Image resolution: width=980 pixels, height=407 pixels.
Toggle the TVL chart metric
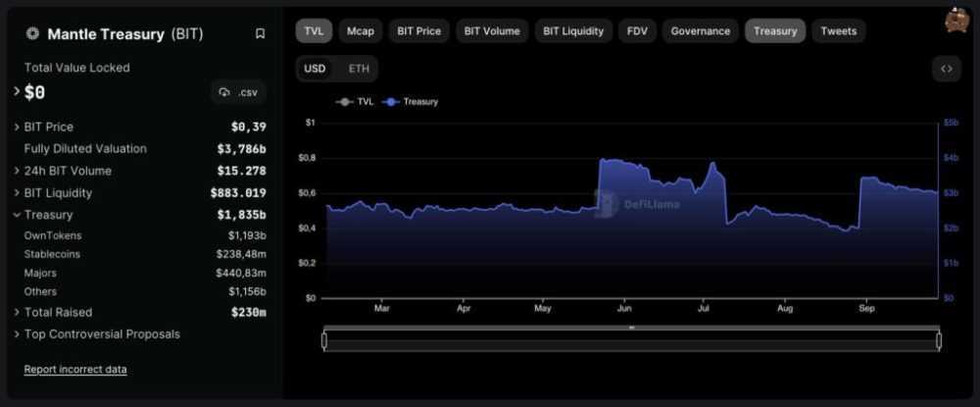(x=314, y=30)
